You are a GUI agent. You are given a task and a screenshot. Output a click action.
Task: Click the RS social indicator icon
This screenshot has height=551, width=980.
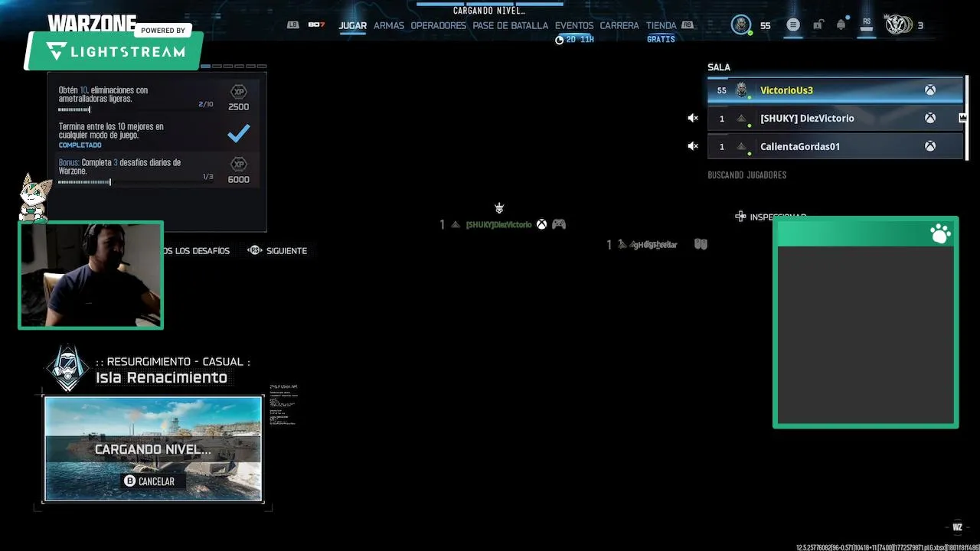[867, 25]
